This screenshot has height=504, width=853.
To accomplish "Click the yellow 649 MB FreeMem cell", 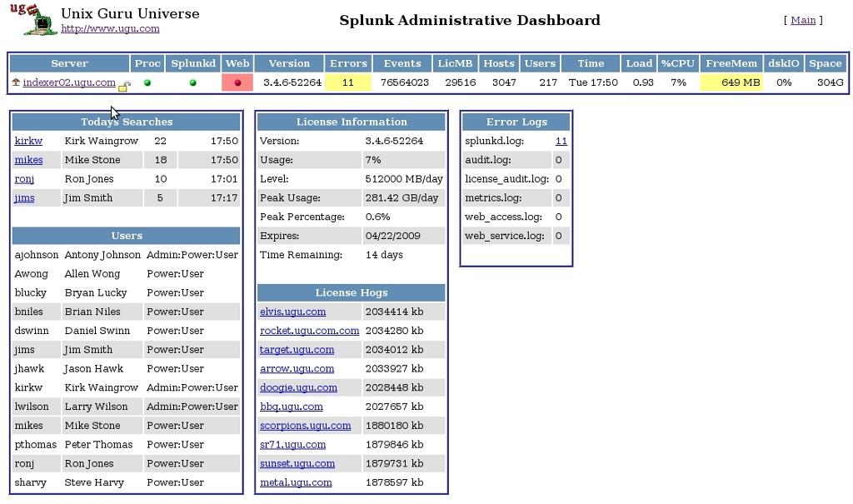I will coord(731,82).
